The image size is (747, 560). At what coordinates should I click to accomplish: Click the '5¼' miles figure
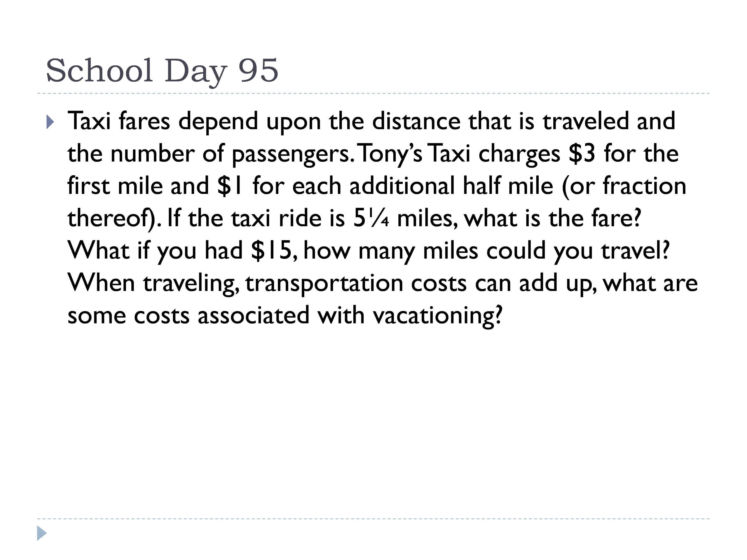pyautogui.click(x=371, y=218)
